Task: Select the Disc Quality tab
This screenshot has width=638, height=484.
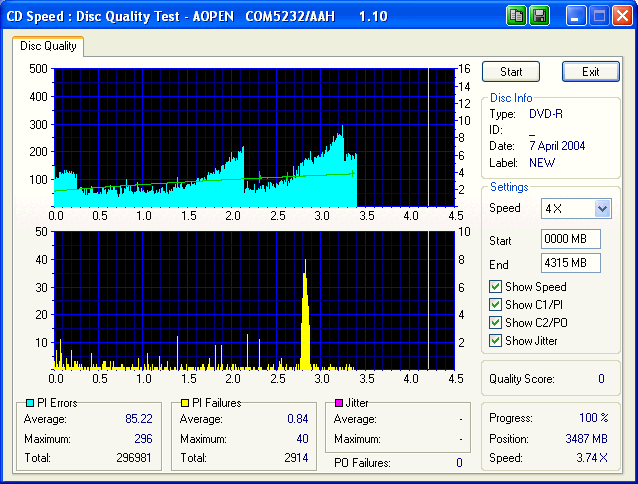Action: click(48, 46)
